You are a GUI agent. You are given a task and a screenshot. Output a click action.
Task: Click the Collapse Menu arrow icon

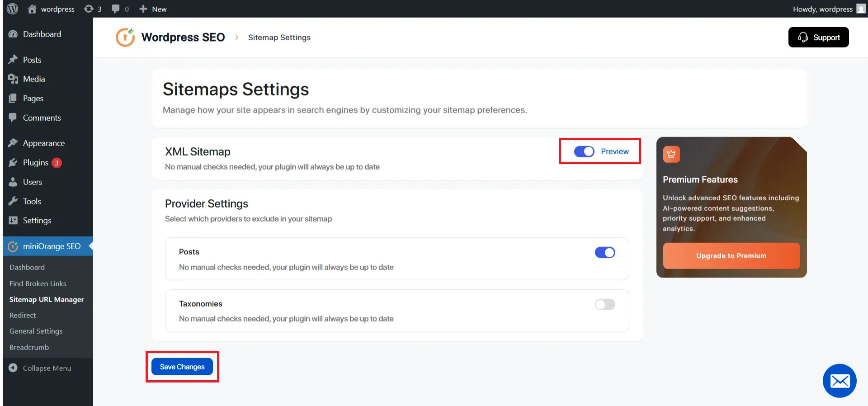point(13,368)
